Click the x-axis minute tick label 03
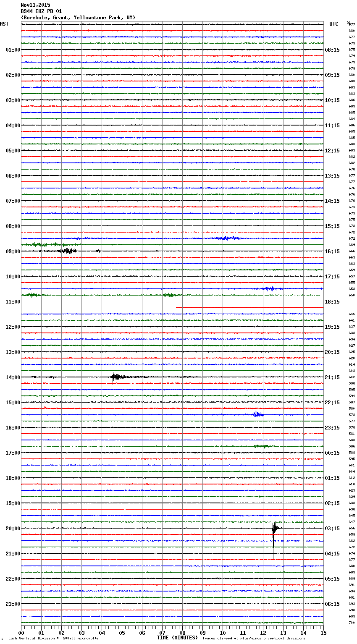 81,633
